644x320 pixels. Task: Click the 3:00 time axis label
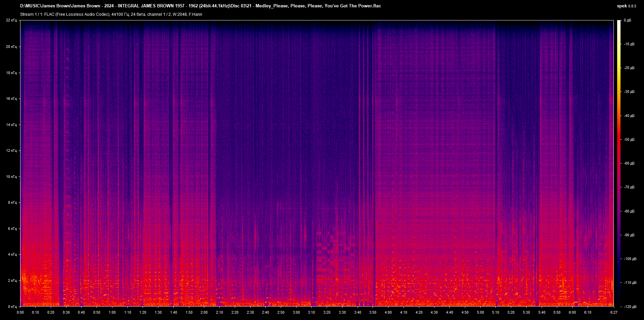tap(296, 312)
